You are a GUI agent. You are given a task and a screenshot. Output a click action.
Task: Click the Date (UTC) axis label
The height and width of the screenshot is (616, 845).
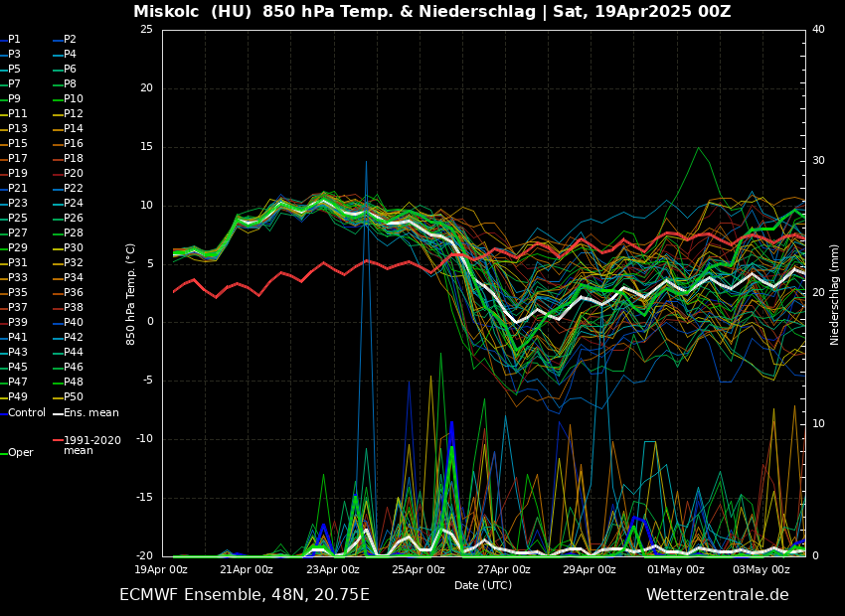click(483, 585)
